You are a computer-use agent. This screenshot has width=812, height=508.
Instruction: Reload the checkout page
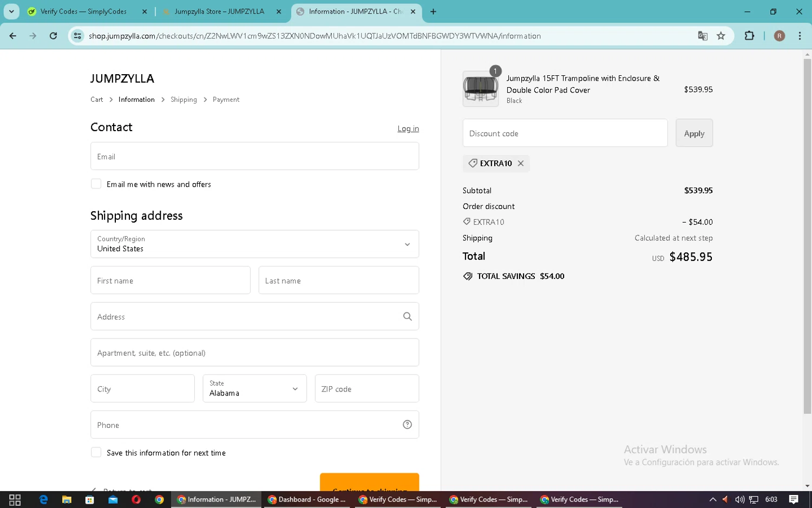tap(53, 36)
